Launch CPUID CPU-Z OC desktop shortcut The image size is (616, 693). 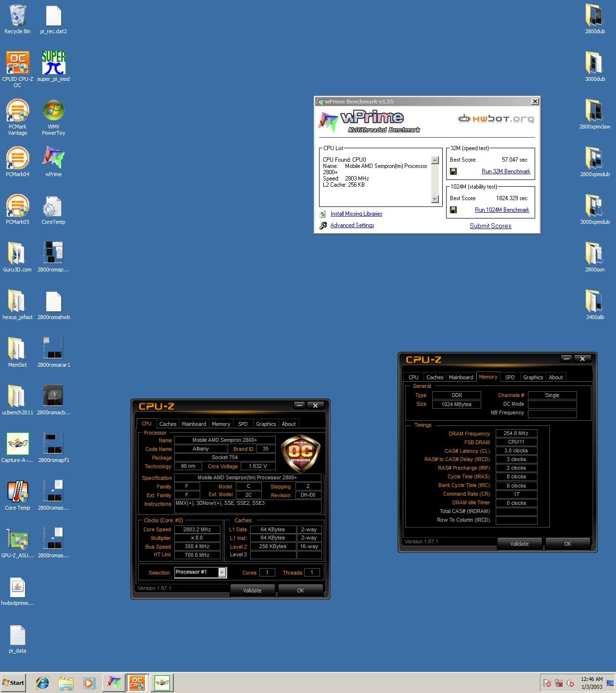[x=17, y=69]
